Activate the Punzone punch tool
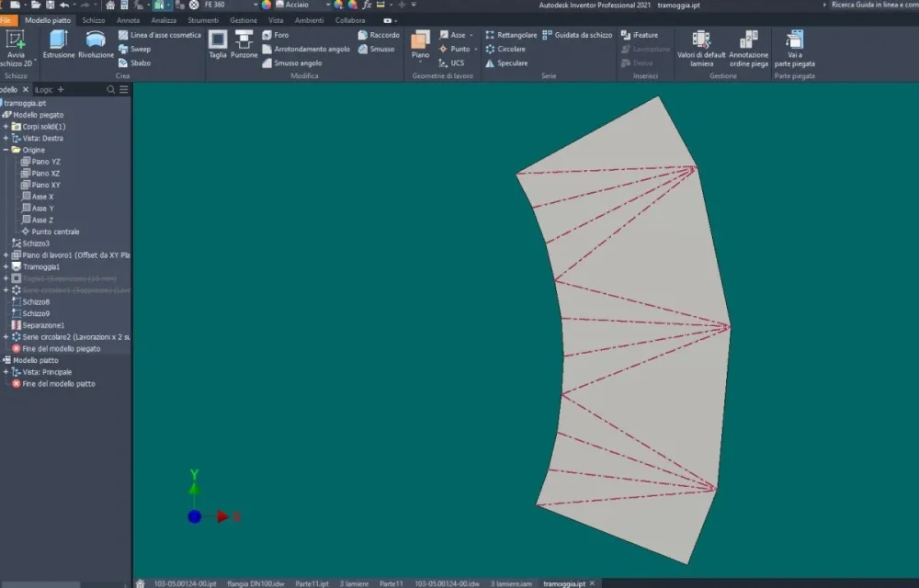This screenshot has width=919, height=588. (x=244, y=45)
